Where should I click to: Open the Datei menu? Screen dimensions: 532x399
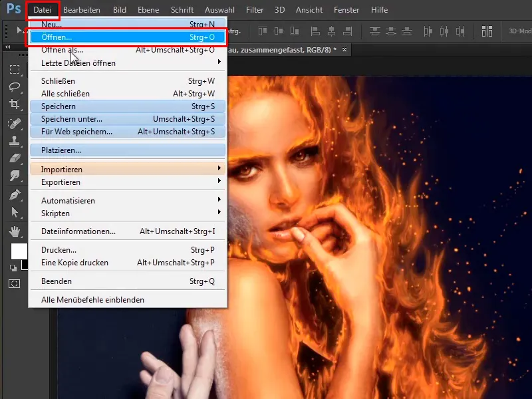pyautogui.click(x=42, y=10)
